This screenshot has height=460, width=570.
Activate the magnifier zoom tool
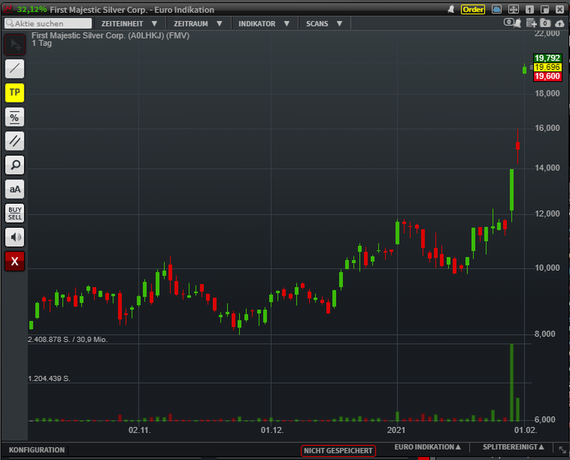[x=15, y=165]
